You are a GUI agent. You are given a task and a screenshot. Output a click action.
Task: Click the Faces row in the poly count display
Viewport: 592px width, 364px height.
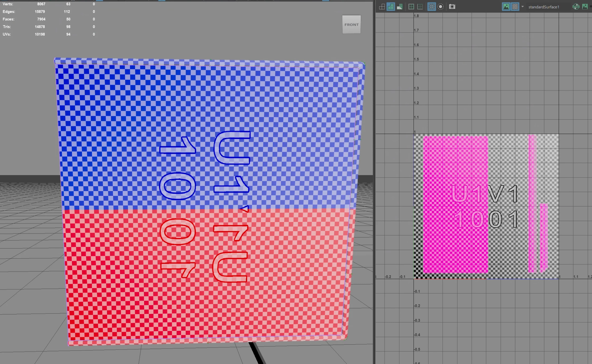[x=8, y=19]
